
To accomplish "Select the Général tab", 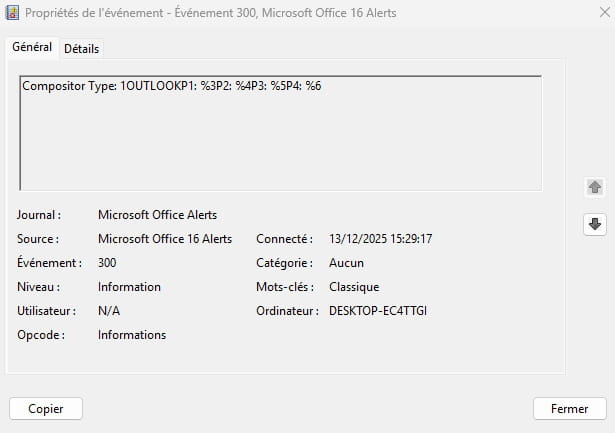I will click(x=32, y=48).
